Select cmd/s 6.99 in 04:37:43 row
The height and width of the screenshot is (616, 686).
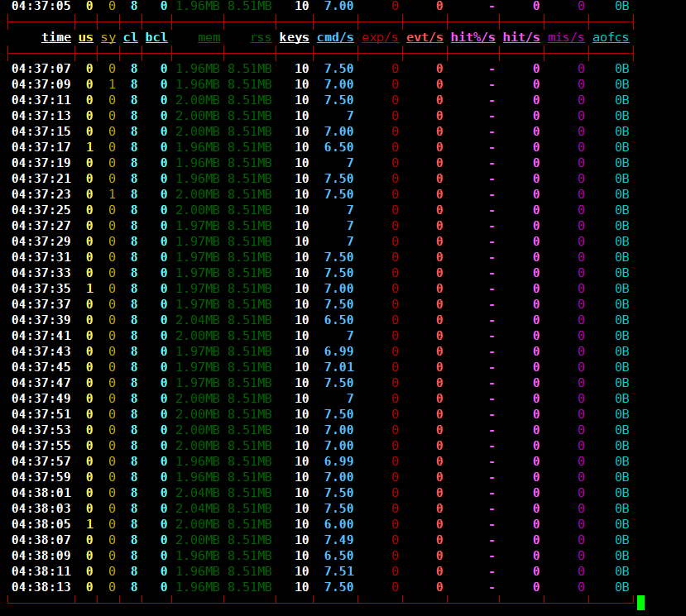pos(339,351)
